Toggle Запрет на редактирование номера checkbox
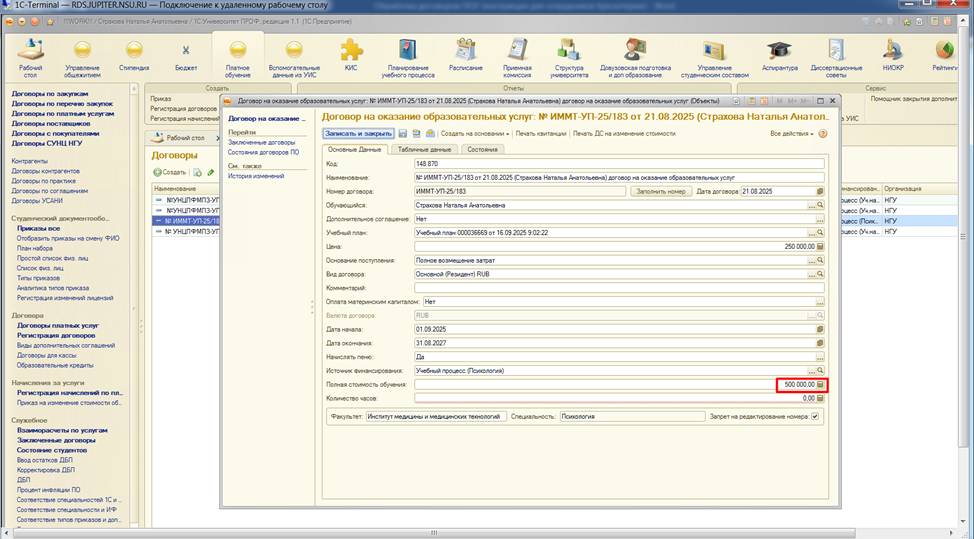Viewport: 974px width, 539px height. tap(815, 417)
